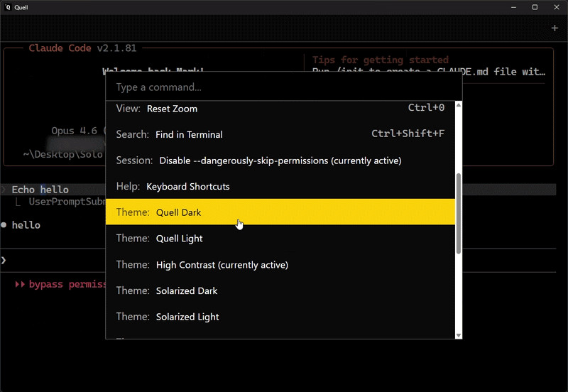Pick the Solarized Light theme
The height and width of the screenshot is (392, 568).
click(280, 317)
